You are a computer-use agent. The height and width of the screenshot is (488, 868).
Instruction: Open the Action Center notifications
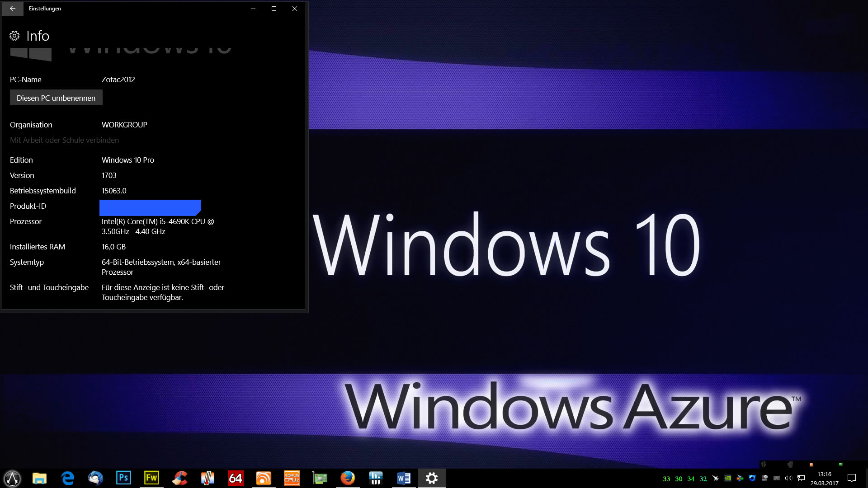click(852, 478)
